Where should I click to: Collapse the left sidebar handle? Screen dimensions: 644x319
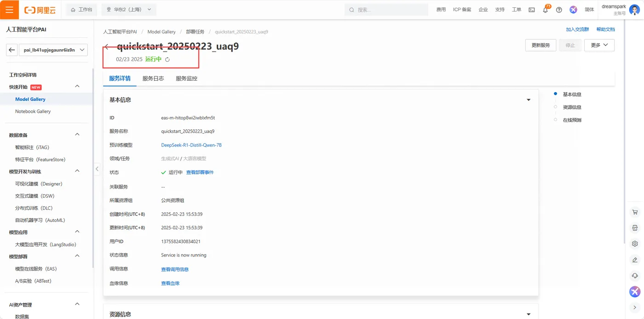pyautogui.click(x=97, y=169)
